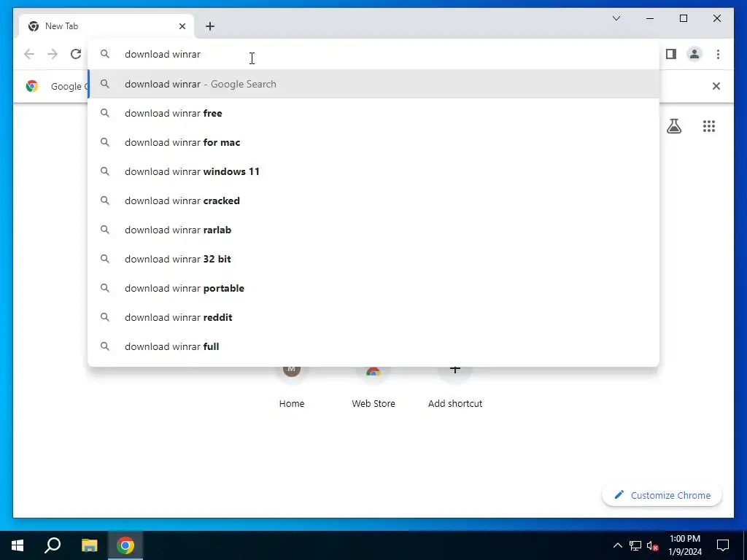This screenshot has width=747, height=560.
Task: Select suggestion 'download winrar free'
Action: pos(373,113)
